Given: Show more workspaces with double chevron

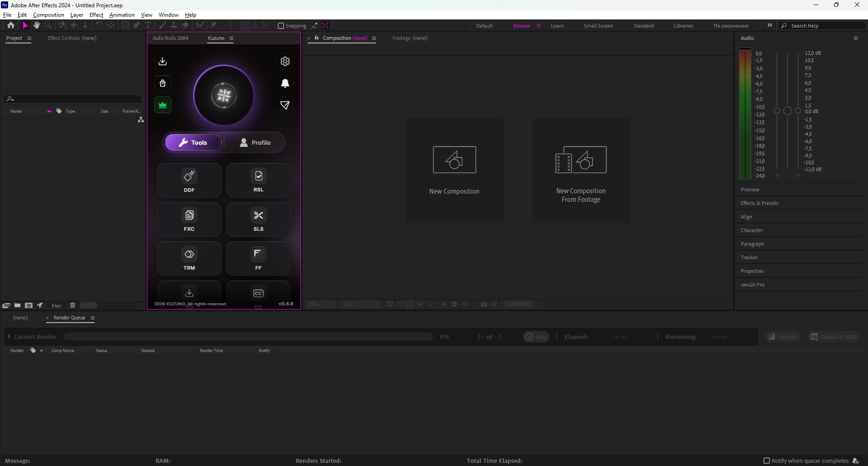Looking at the screenshot, I should pos(770,25).
